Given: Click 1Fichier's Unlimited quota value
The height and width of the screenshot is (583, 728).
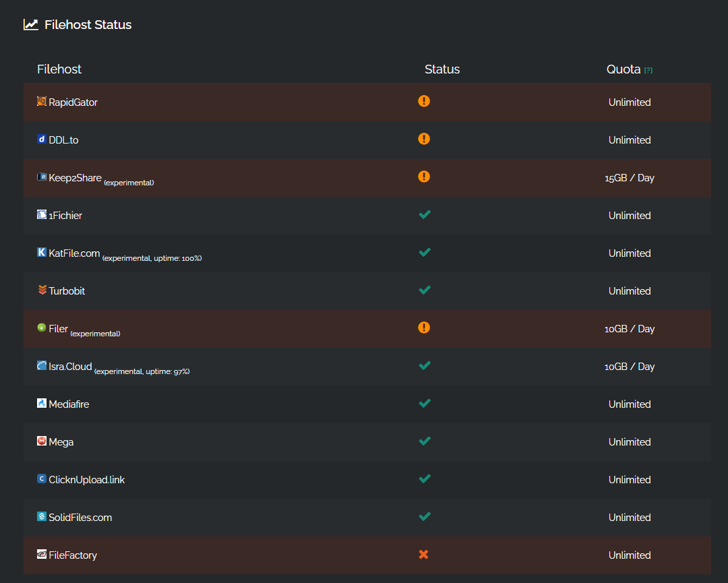Looking at the screenshot, I should (x=630, y=216).
